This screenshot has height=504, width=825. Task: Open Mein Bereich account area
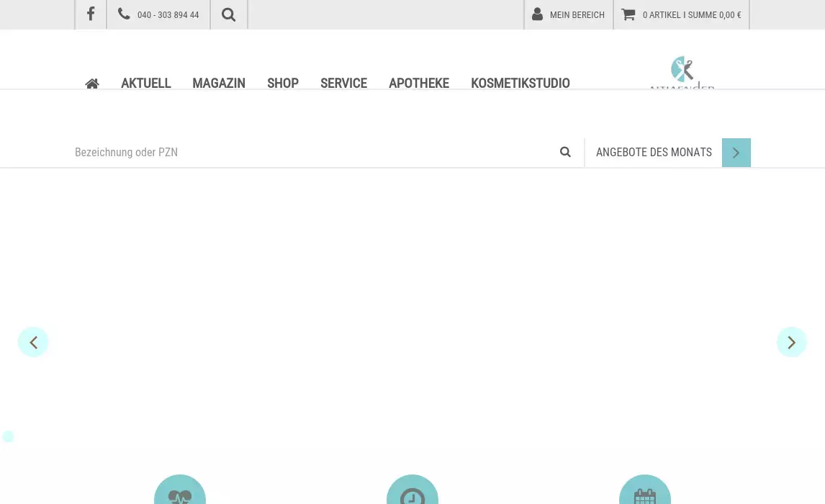[x=569, y=14]
